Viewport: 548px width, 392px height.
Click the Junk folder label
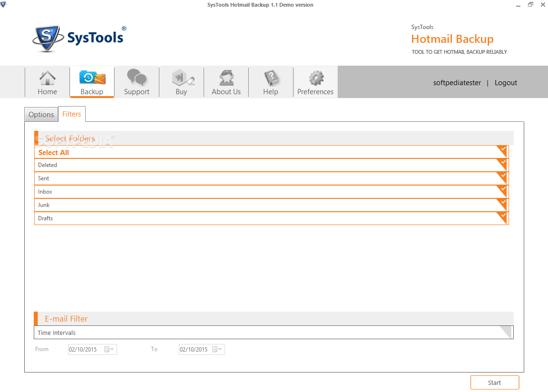[x=44, y=205]
